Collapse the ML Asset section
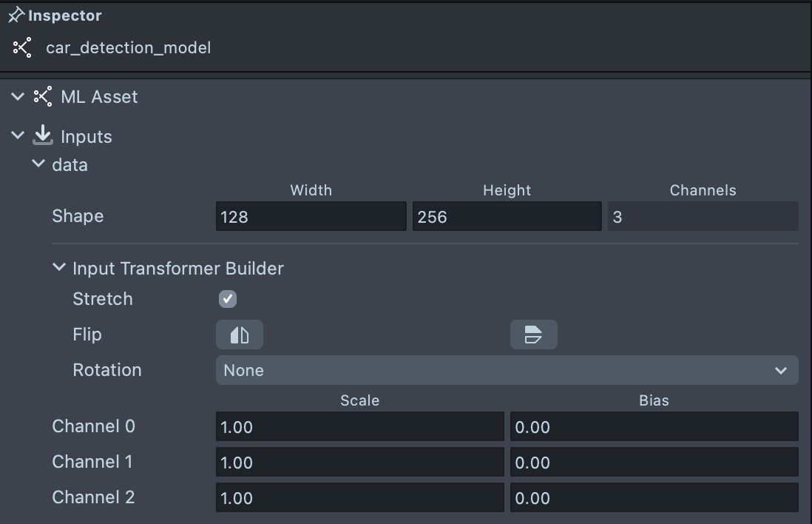This screenshot has height=524, width=812. [x=18, y=97]
